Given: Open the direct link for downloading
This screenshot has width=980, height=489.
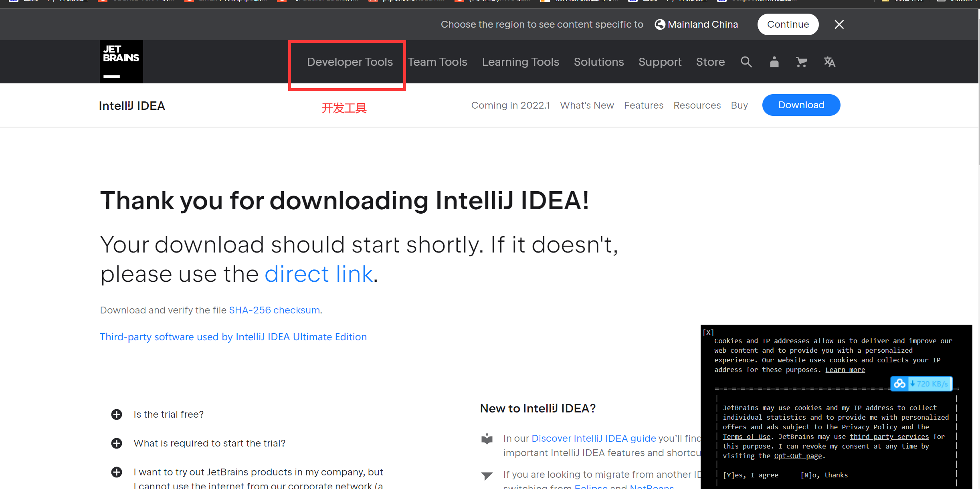Looking at the screenshot, I should coord(319,274).
